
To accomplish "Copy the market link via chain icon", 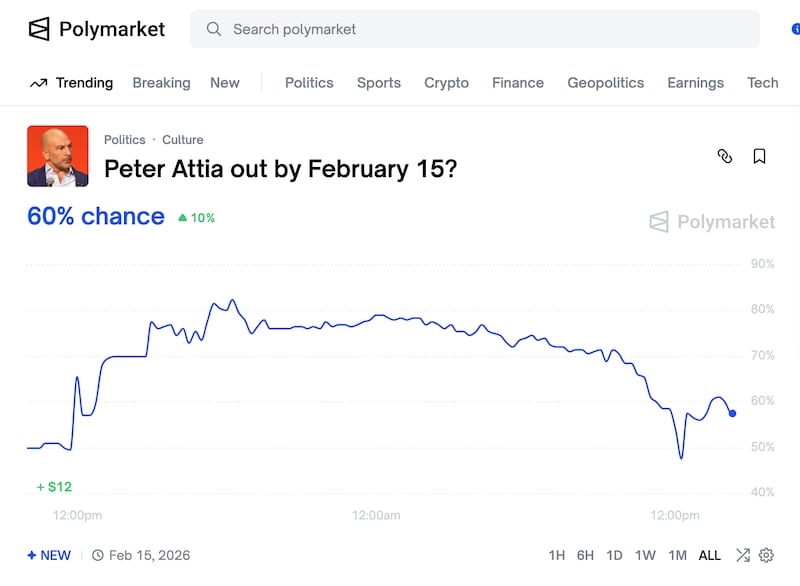I will 724,157.
